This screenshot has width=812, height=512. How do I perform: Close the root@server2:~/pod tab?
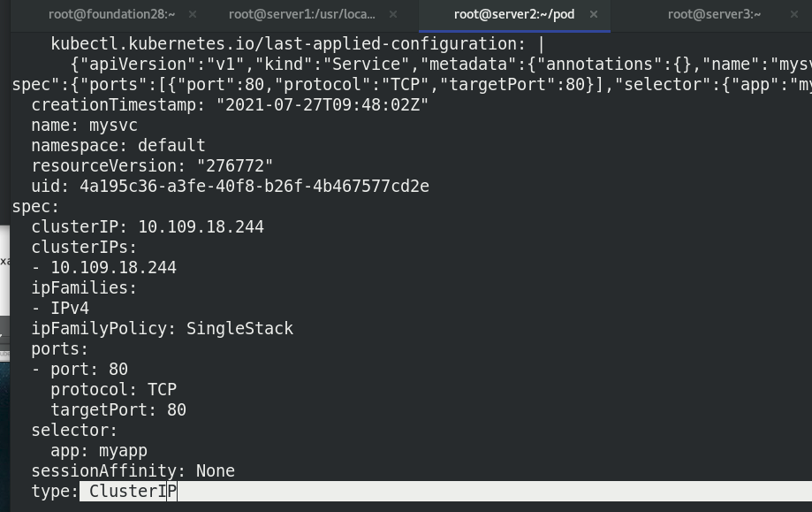(593, 14)
